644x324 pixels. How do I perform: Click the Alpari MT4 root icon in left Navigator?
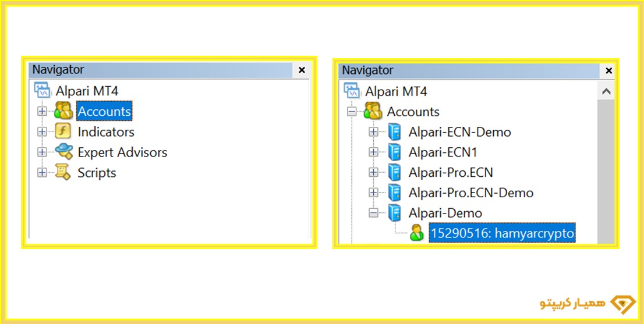[43, 90]
